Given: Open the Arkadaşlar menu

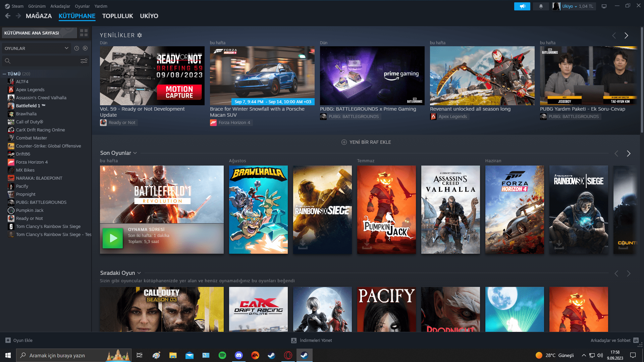Looking at the screenshot, I should [x=60, y=6].
